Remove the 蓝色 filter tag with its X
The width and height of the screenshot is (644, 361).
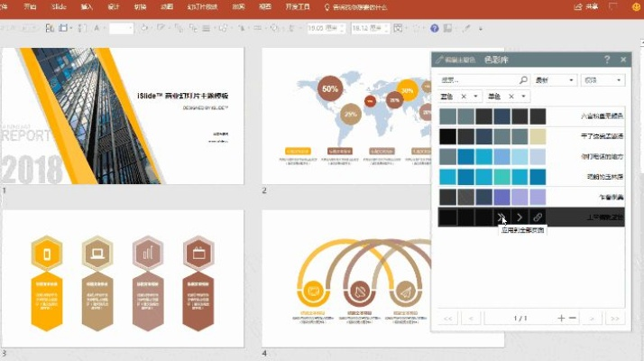click(464, 97)
